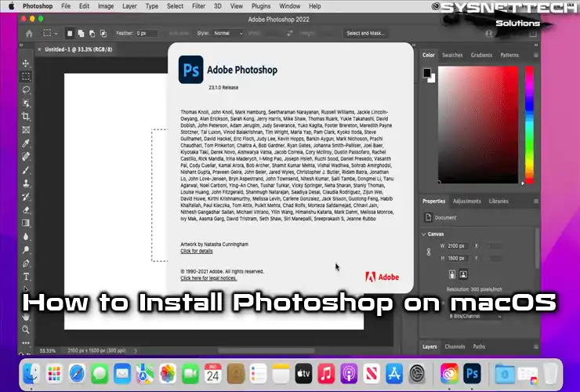
Task: Select the Move tool
Action: tap(26, 64)
